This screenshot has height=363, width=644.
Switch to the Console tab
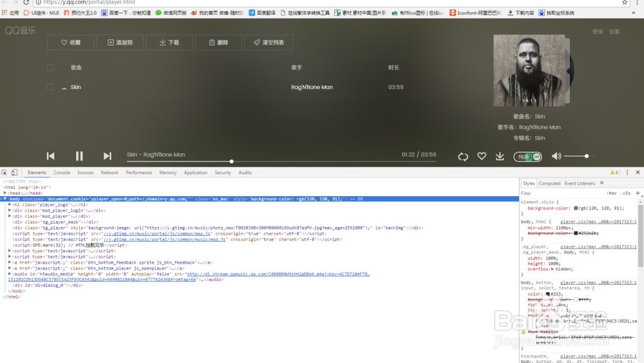62,173
